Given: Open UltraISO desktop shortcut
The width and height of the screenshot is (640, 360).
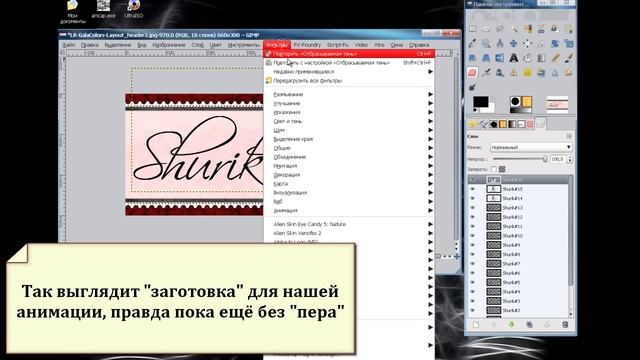Looking at the screenshot, I should (x=133, y=9).
